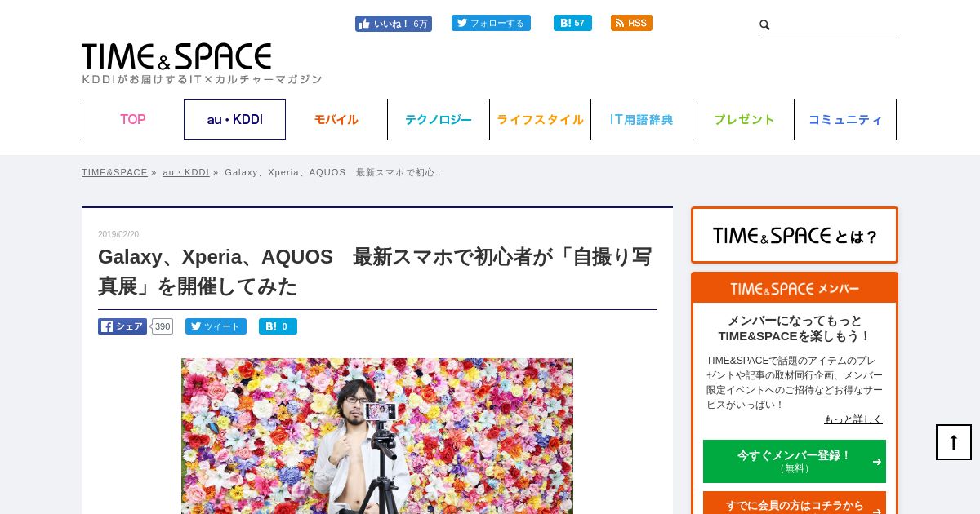Click TIME&SPACE breadcrumb link
This screenshot has width=980, height=514.
(x=114, y=172)
